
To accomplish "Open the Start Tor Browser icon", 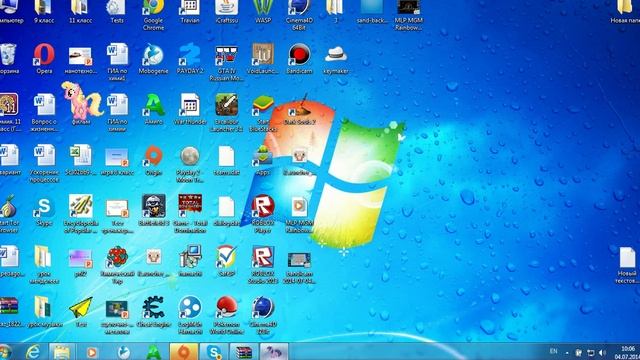I will 9,214.
